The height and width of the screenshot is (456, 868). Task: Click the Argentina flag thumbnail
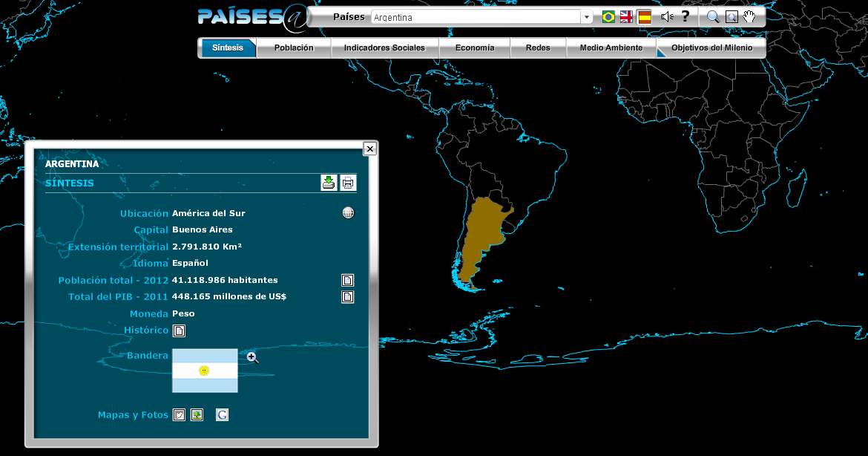pyautogui.click(x=204, y=371)
